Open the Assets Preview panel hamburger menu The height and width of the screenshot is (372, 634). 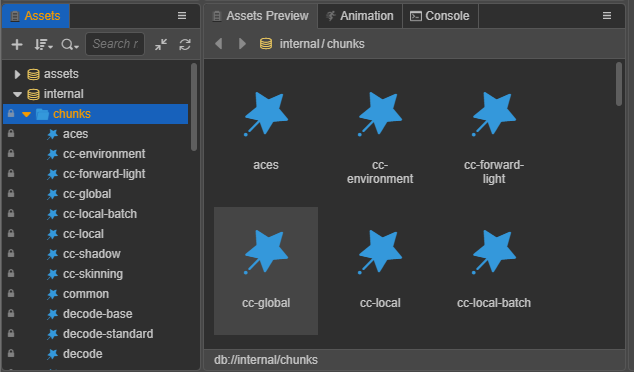pos(607,15)
